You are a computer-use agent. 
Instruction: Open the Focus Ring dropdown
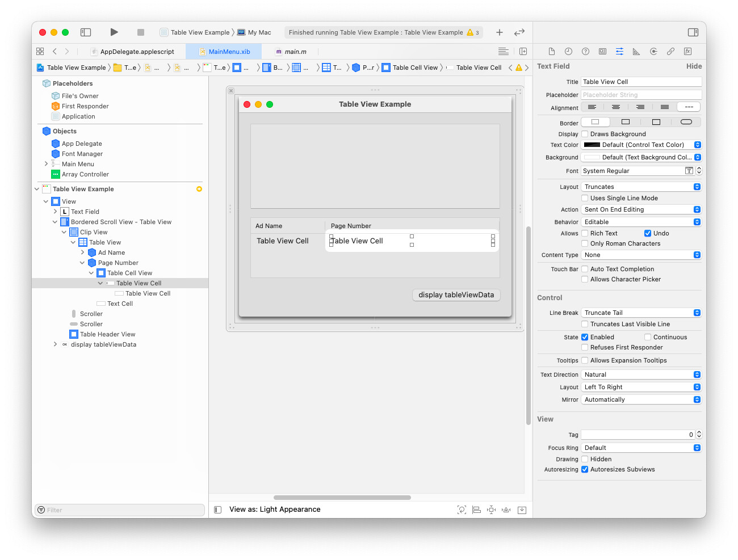[x=641, y=448]
